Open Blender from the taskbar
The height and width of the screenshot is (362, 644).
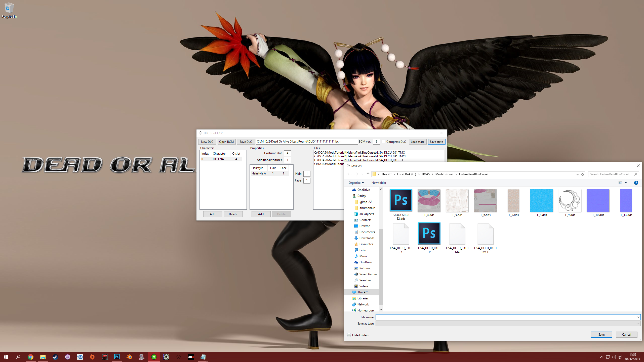pos(129,357)
